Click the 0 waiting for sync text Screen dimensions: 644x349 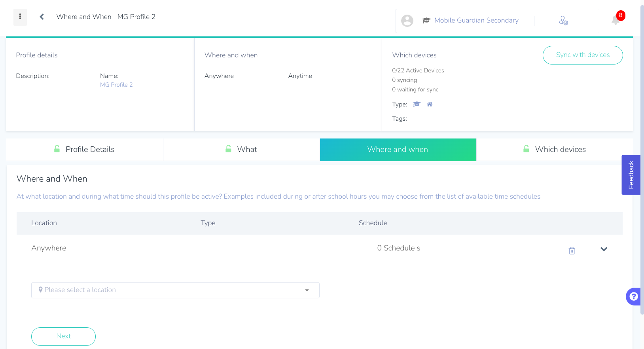[x=415, y=89]
